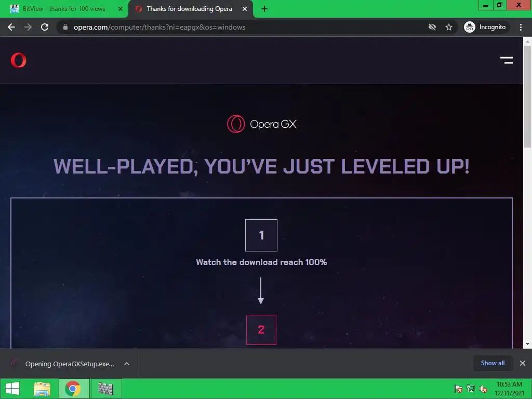Screen dimensions: 532x399
Task: Open File Explorer from the taskbar
Action: 42,389
